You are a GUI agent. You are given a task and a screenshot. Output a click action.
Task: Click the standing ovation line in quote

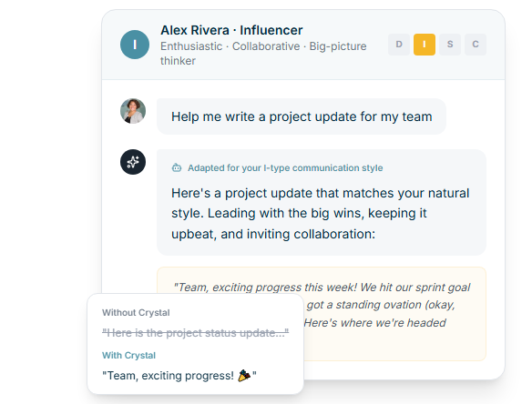[381, 305]
